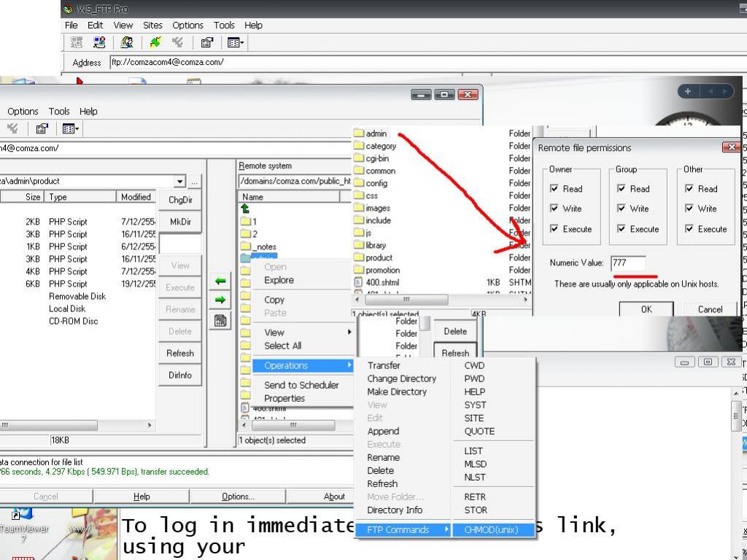The image size is (747, 560).
Task: Click the Disconnect icon with the red X
Action: [x=99, y=42]
